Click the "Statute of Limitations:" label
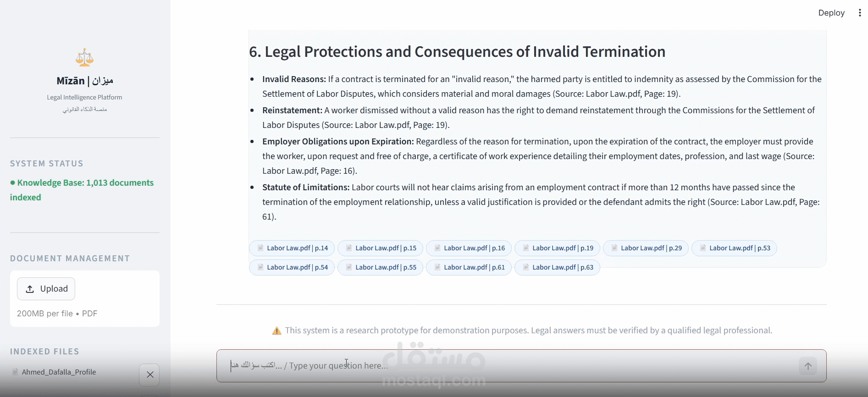Image resolution: width=868 pixels, height=397 pixels. [306, 187]
